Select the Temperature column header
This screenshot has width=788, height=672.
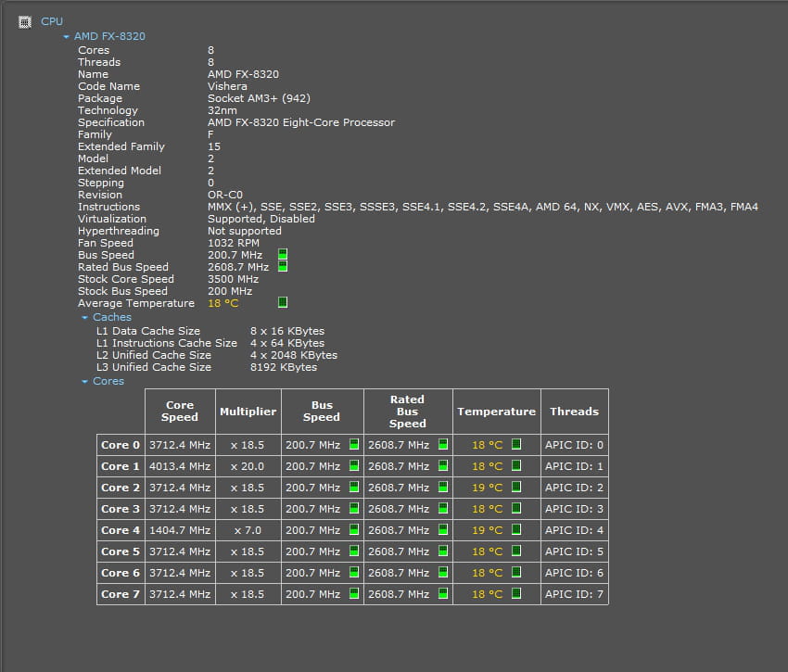pos(497,412)
